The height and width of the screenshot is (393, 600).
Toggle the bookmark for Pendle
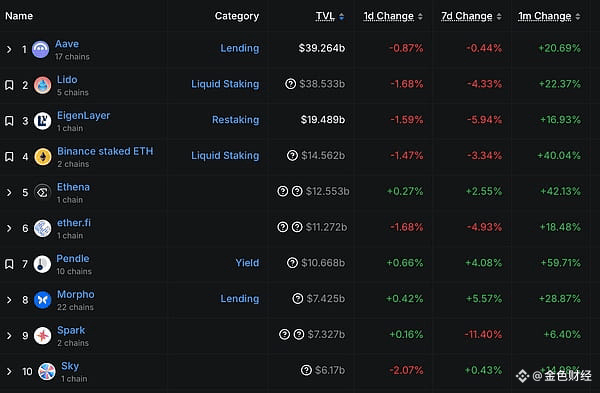point(9,264)
